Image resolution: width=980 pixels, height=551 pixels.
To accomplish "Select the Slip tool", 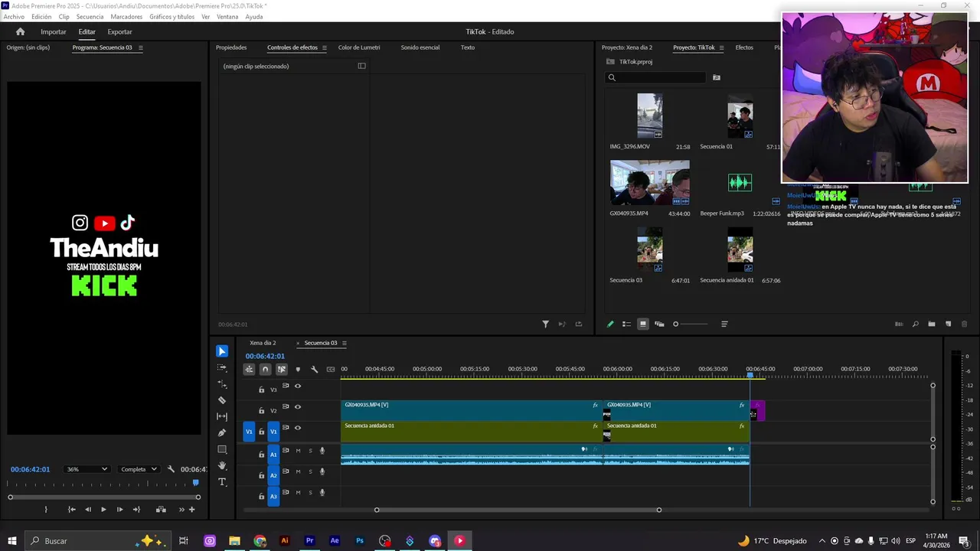I will click(222, 416).
